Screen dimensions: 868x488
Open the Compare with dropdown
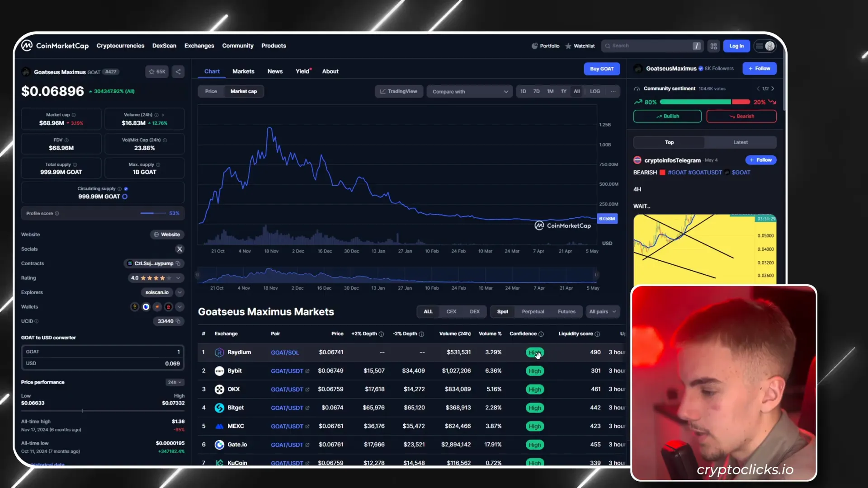(x=469, y=92)
